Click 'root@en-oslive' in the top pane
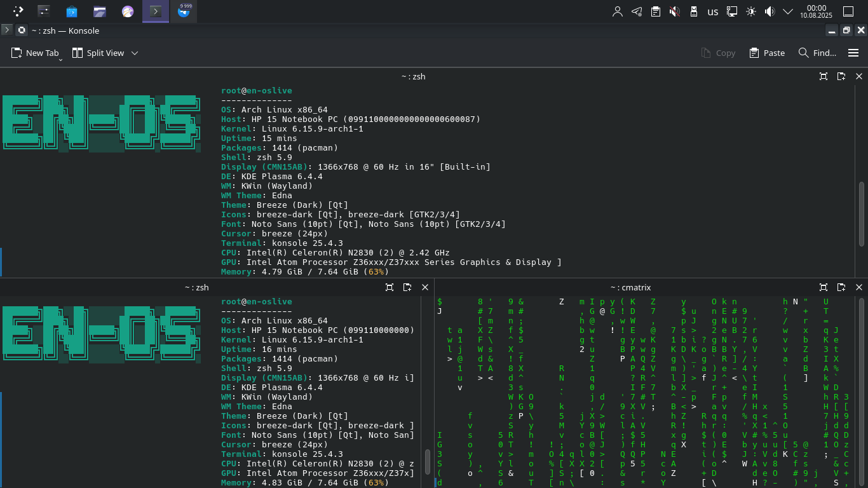The image size is (868, 488). tap(257, 91)
